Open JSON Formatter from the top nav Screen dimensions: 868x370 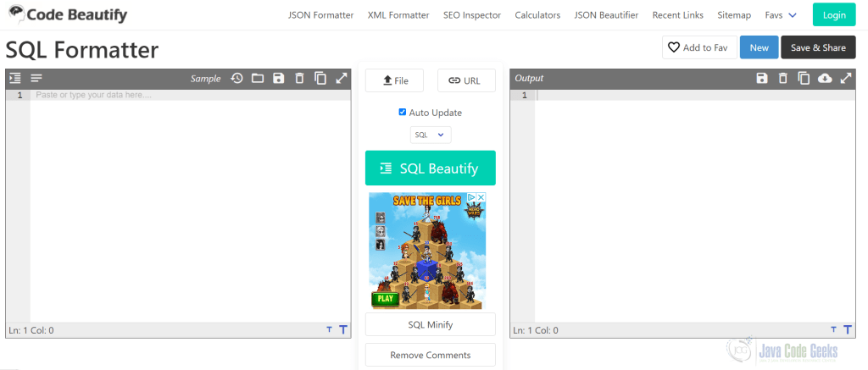321,15
